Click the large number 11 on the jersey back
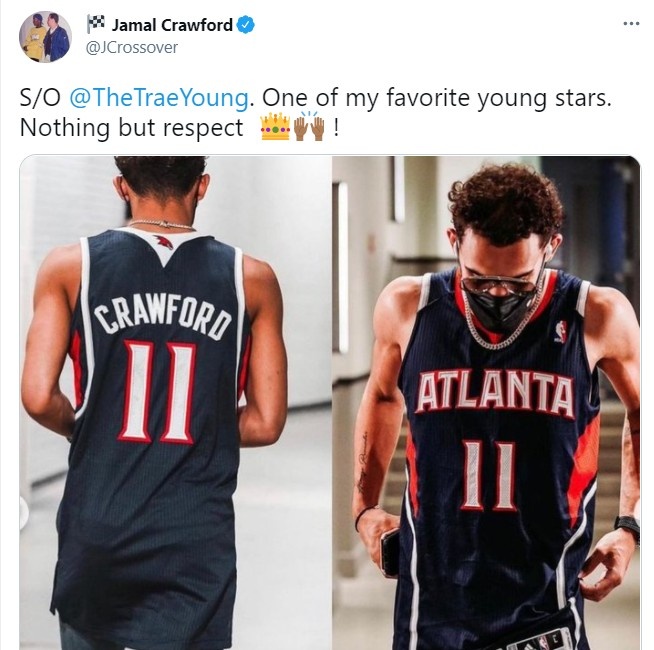654x650 pixels. point(157,392)
